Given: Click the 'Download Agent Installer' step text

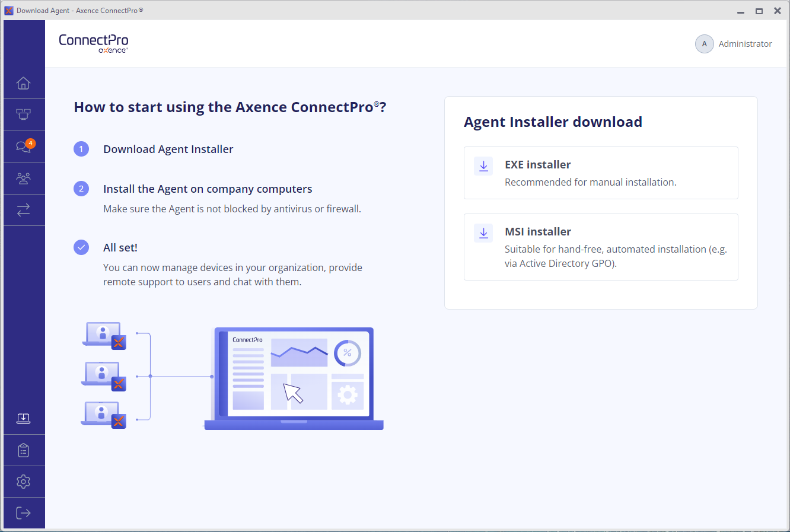Looking at the screenshot, I should [x=168, y=149].
